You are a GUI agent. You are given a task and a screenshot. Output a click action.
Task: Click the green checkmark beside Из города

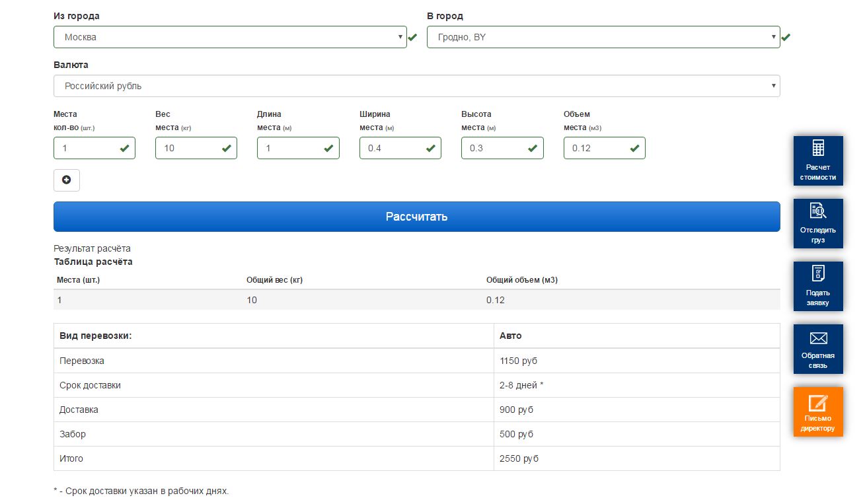(412, 38)
